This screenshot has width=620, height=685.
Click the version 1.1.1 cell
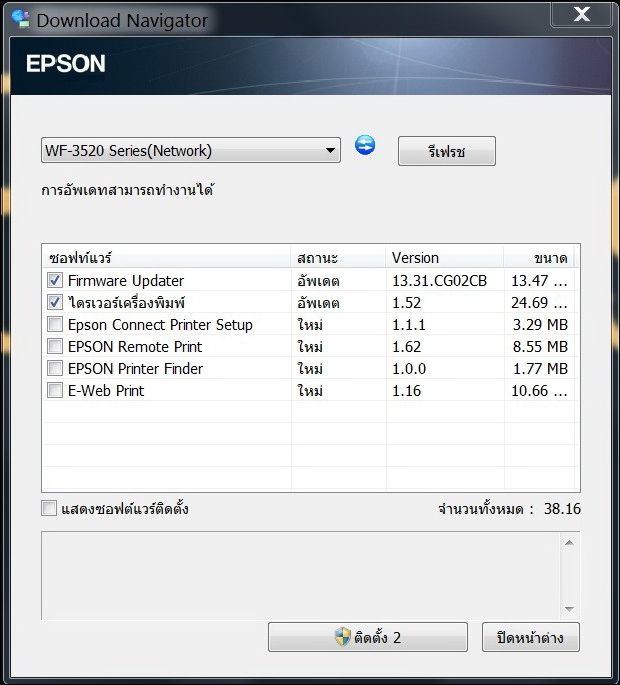[409, 325]
